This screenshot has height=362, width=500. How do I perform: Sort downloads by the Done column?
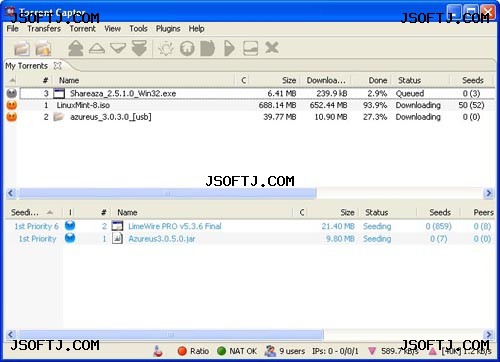(x=378, y=80)
